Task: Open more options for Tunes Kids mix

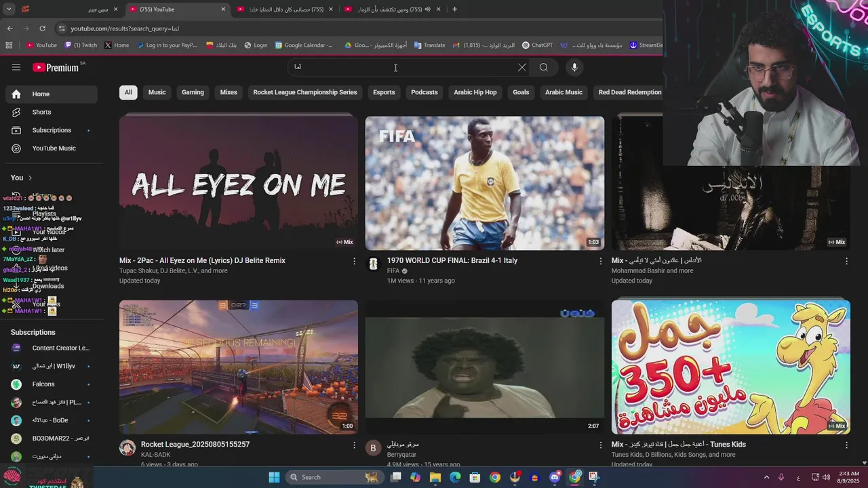Action: pos(846,445)
